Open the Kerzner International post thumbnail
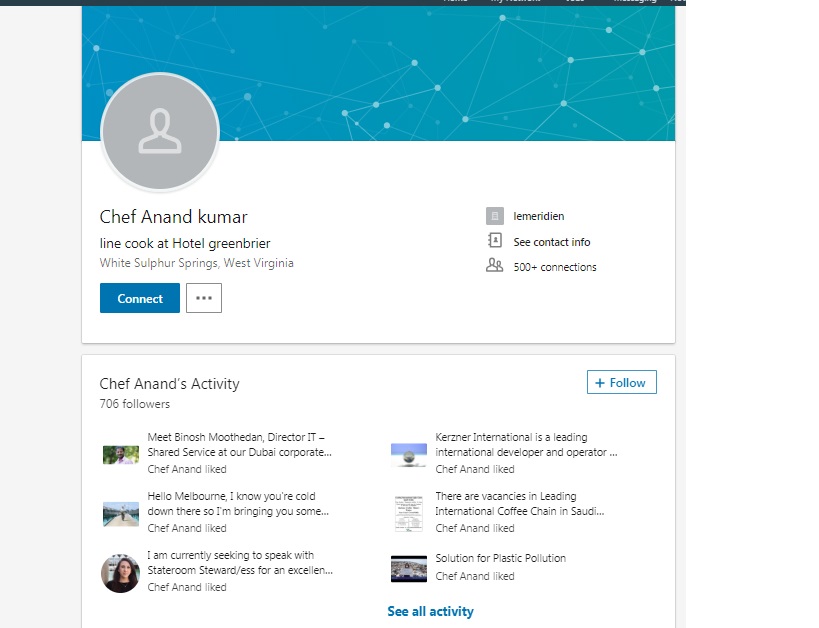 [x=409, y=454]
